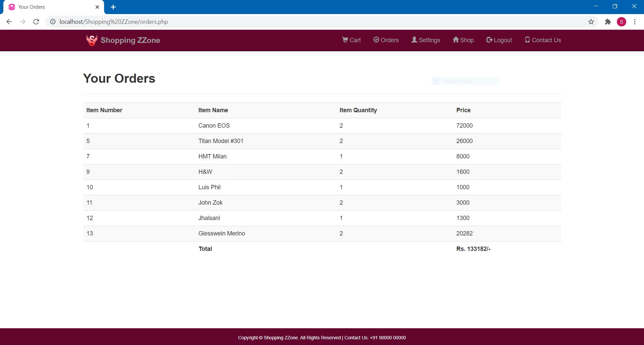Open a new browser tab
Screen dimensions: 644x345
click(x=113, y=7)
